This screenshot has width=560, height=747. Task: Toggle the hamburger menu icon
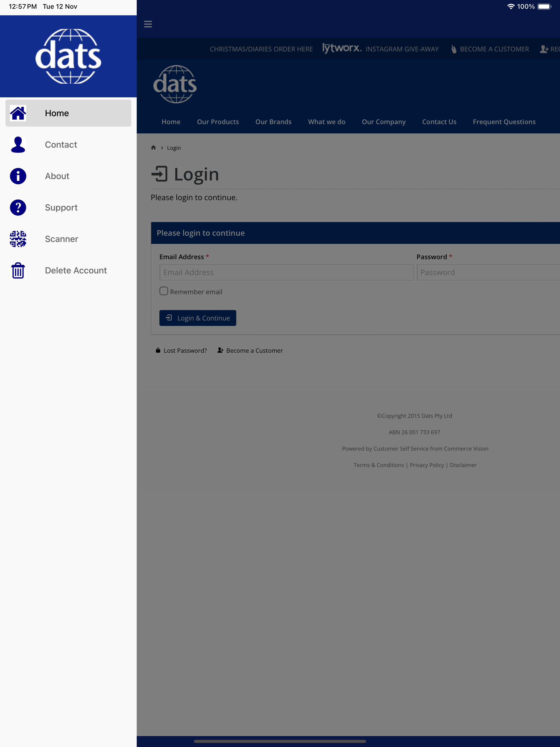tap(148, 24)
